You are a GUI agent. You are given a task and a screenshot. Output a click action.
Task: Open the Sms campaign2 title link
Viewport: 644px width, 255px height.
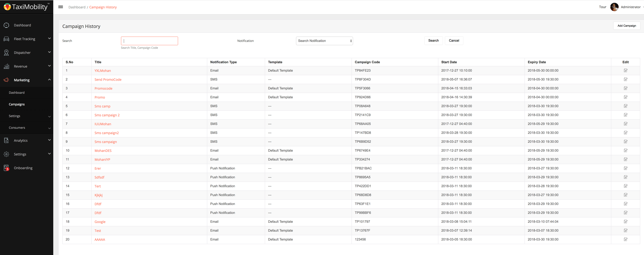(107, 133)
